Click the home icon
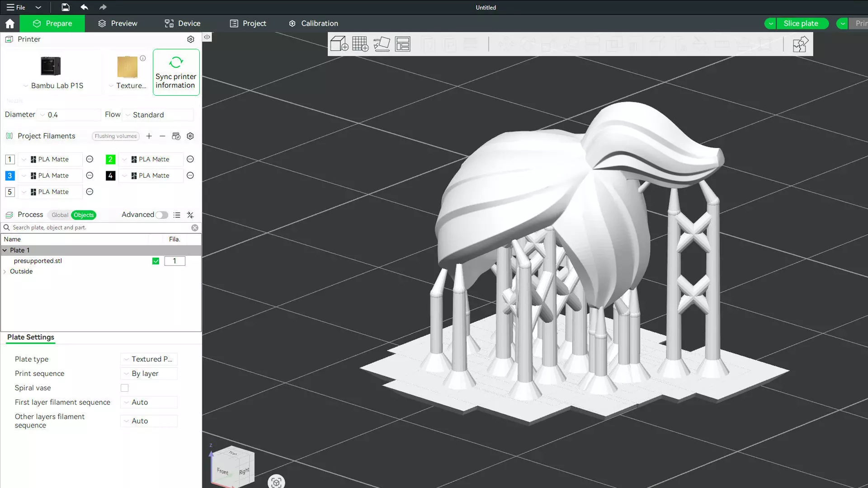The image size is (868, 488). [x=10, y=23]
